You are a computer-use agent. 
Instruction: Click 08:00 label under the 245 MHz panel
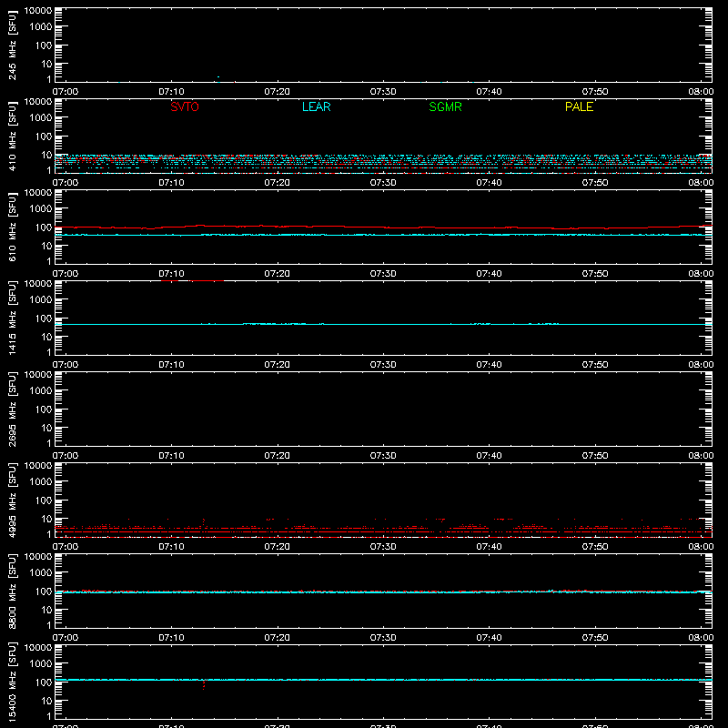coord(701,92)
